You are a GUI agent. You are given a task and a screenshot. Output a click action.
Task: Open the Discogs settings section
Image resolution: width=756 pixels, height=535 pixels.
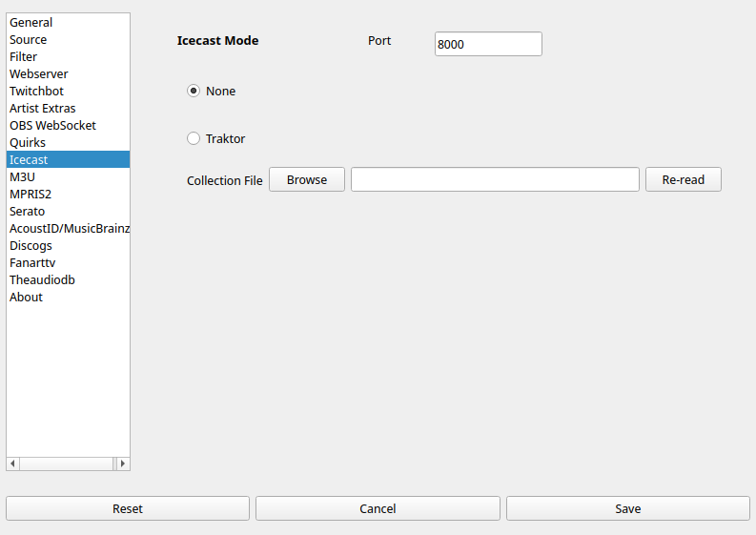point(31,246)
